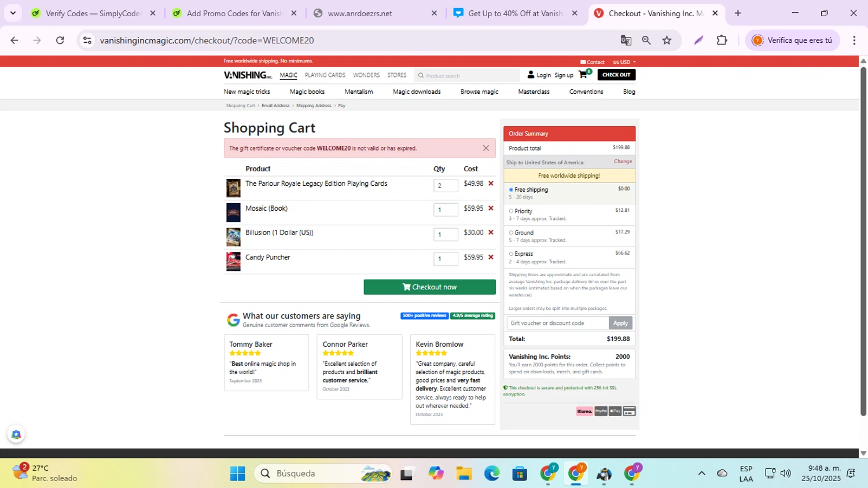Click the Login user icon
Screen dimensions: 868x488
(x=531, y=75)
